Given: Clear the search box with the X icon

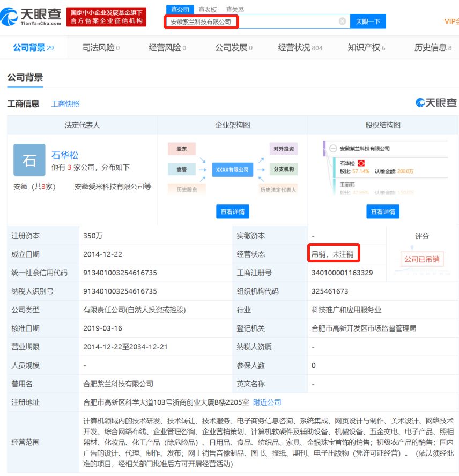Looking at the screenshot, I should [x=342, y=21].
